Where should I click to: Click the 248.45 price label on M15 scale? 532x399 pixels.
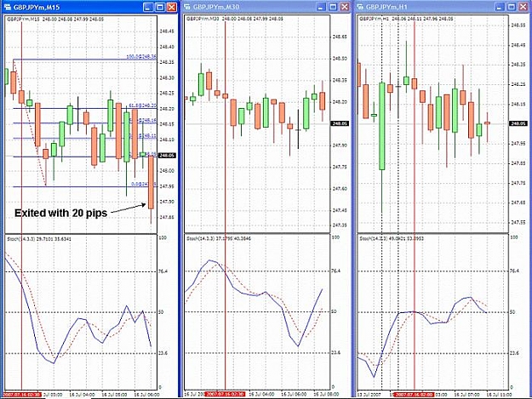point(167,31)
